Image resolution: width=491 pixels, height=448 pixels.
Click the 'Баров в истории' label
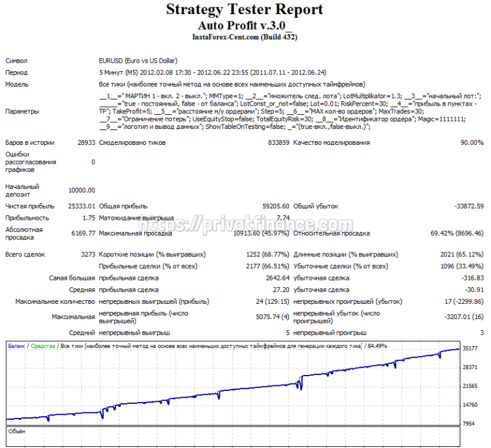(29, 143)
